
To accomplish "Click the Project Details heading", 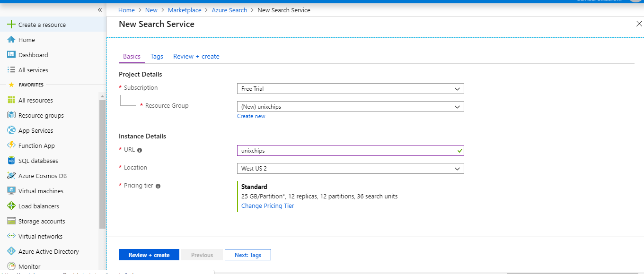I will pyautogui.click(x=141, y=74).
